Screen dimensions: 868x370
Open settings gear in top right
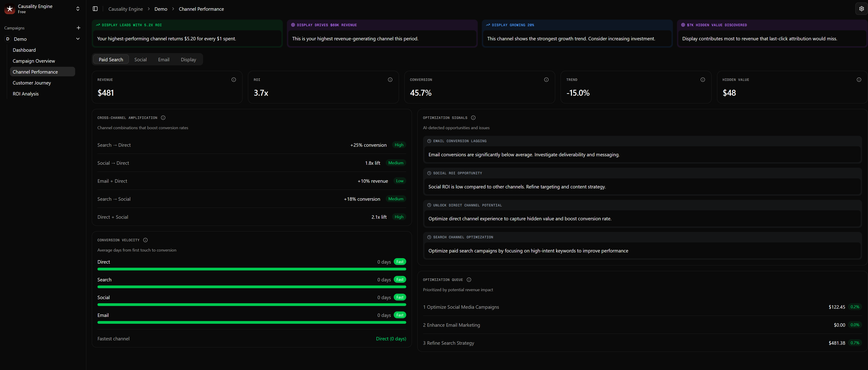pyautogui.click(x=861, y=9)
